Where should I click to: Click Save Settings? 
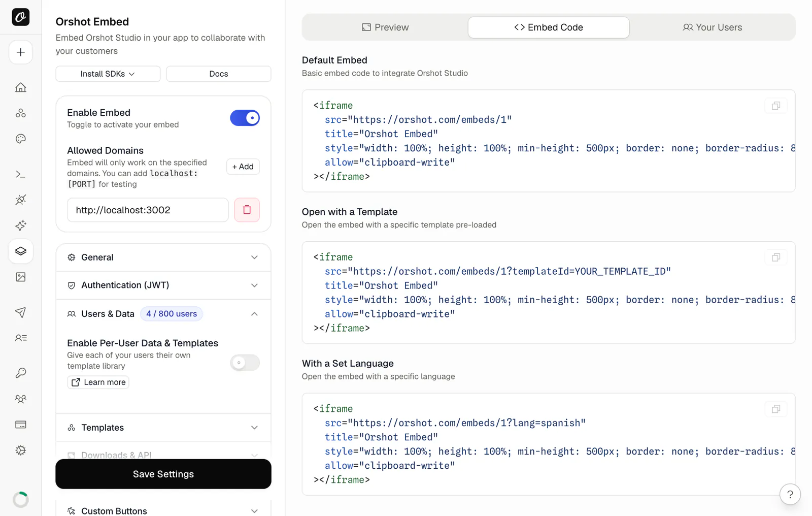pyautogui.click(x=163, y=474)
